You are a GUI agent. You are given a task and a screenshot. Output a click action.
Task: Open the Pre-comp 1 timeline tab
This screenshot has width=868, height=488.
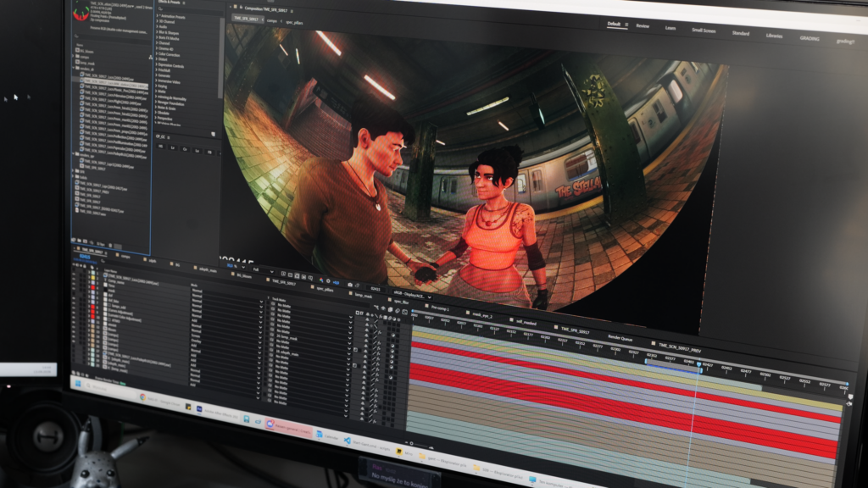click(440, 308)
